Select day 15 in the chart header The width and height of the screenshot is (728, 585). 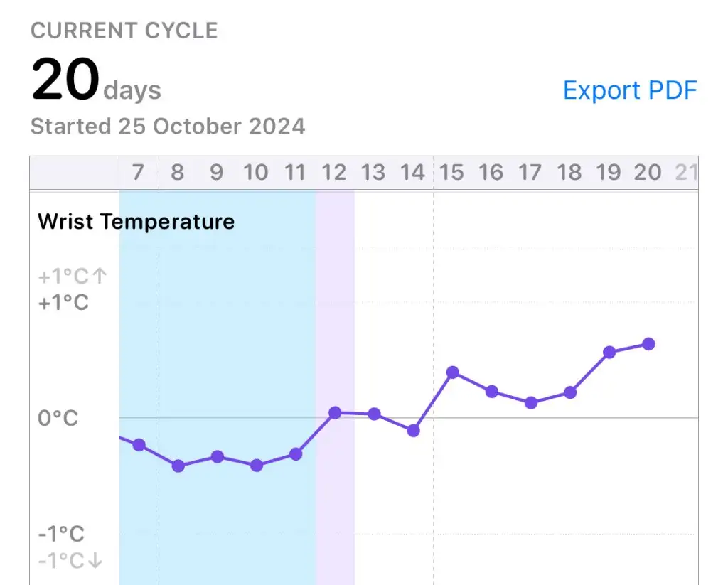(451, 173)
